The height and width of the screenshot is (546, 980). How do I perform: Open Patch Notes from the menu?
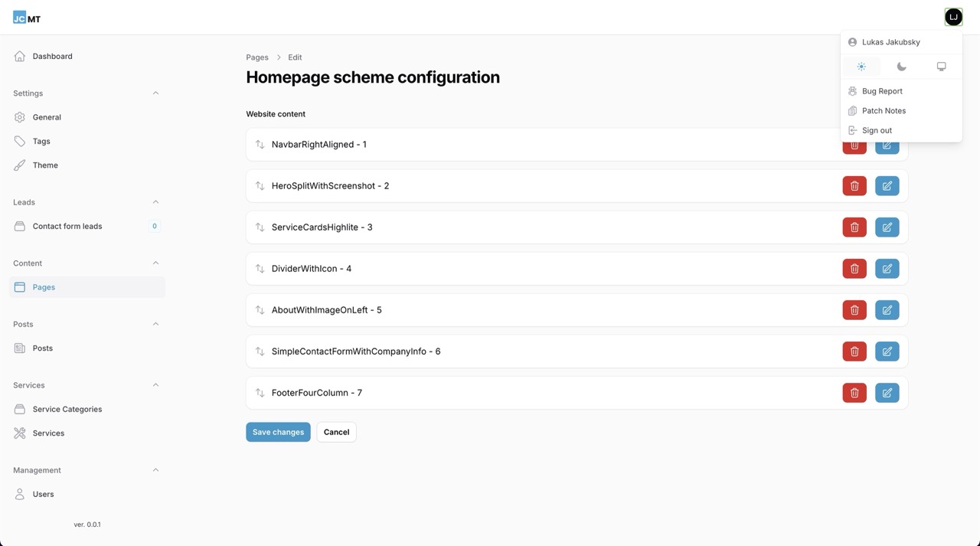click(x=884, y=110)
